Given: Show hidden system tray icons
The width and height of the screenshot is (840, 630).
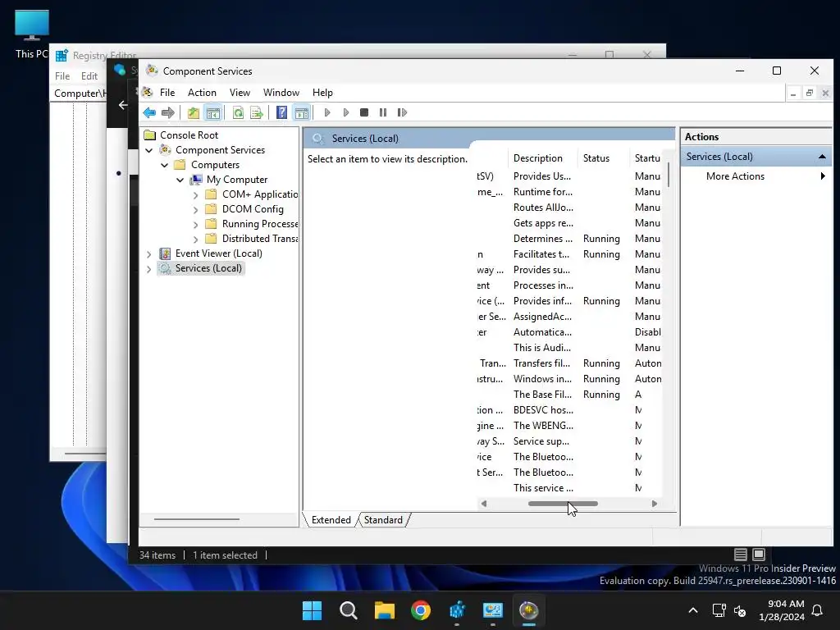Looking at the screenshot, I should [692, 610].
